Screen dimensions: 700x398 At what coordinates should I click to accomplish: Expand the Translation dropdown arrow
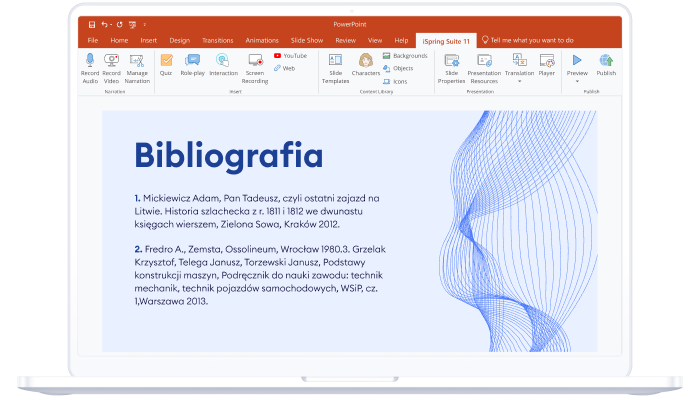pos(520,82)
